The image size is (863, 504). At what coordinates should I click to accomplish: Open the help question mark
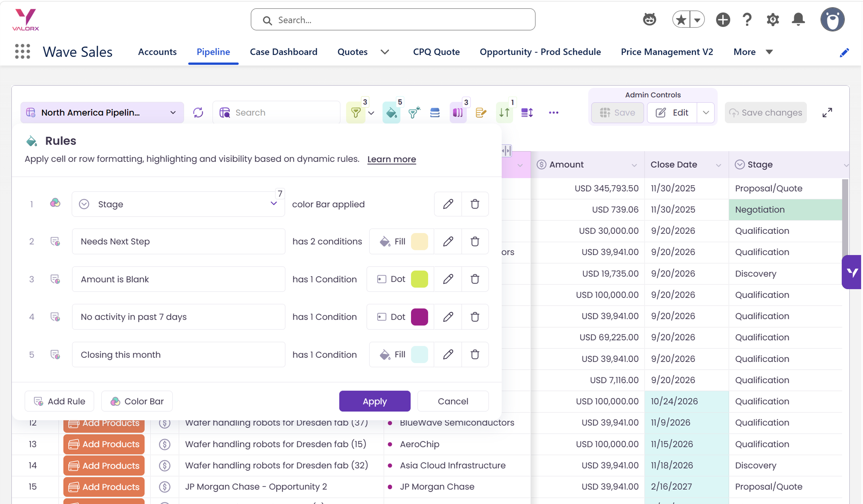(747, 19)
